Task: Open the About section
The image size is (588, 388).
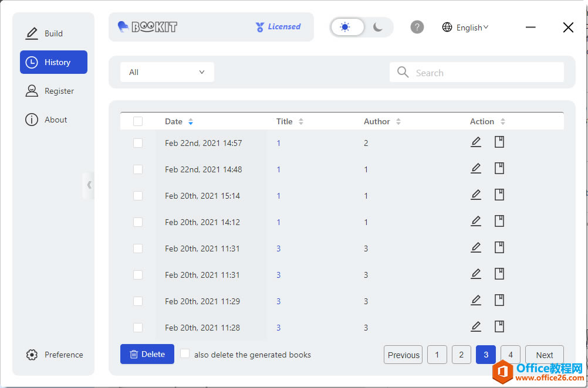Action: (53, 120)
